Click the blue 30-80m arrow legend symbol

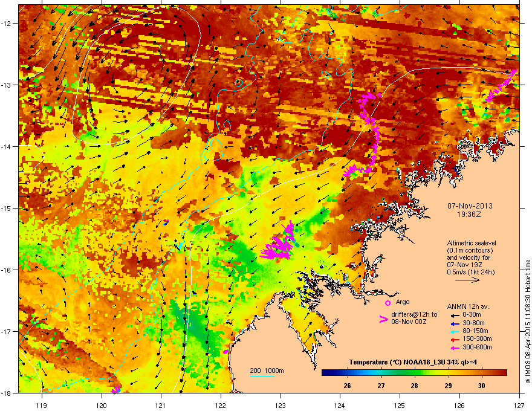[455, 323]
